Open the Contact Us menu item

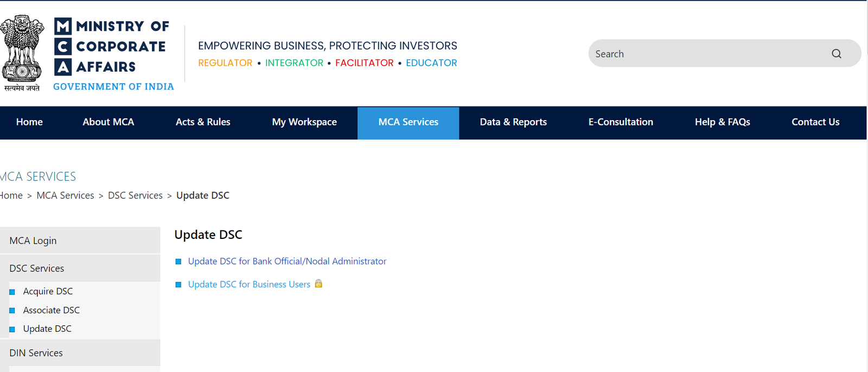point(815,122)
